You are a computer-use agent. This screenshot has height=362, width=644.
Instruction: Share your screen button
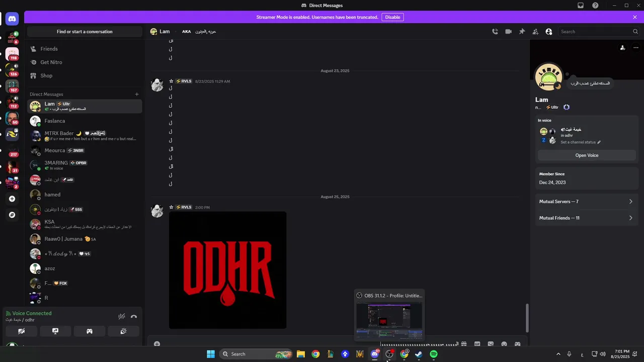click(55, 331)
